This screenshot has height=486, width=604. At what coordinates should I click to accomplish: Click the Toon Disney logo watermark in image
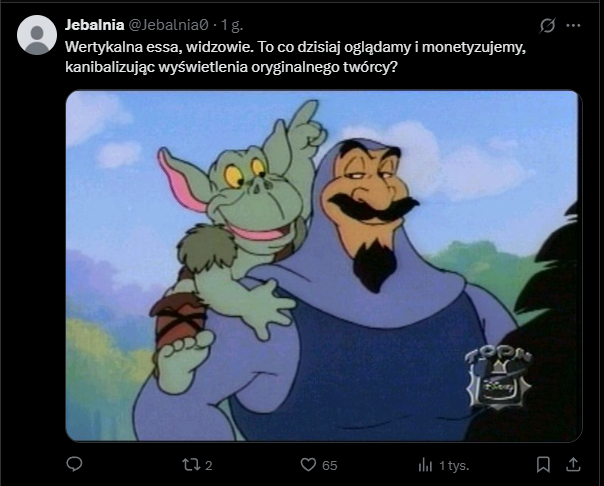tap(498, 379)
